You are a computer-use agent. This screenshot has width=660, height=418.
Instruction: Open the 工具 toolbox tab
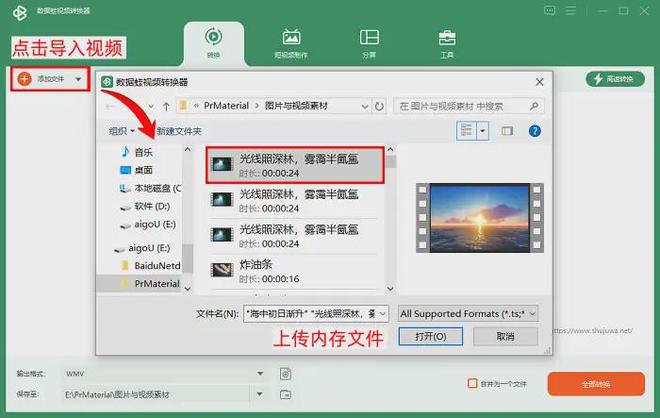click(x=447, y=40)
